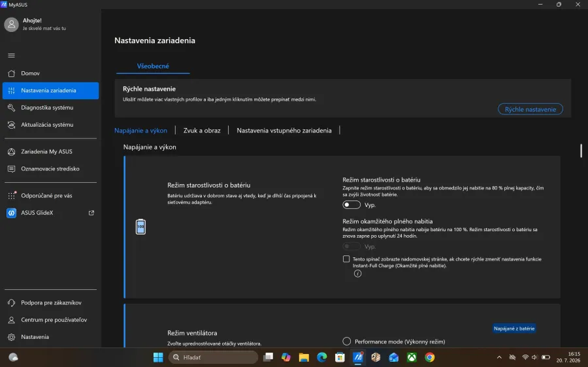Click Wi-Fi icon in system tray
The height and width of the screenshot is (367, 588).
click(525, 357)
